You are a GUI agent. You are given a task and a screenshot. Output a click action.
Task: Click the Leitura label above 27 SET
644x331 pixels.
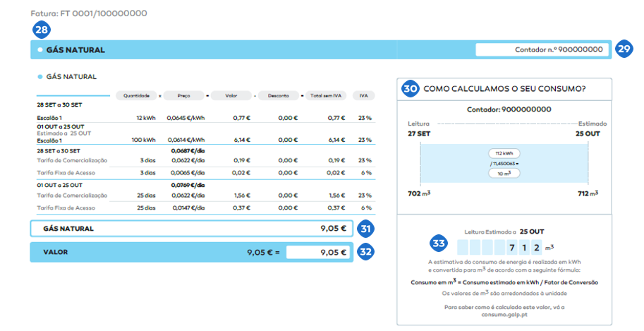pos(418,124)
